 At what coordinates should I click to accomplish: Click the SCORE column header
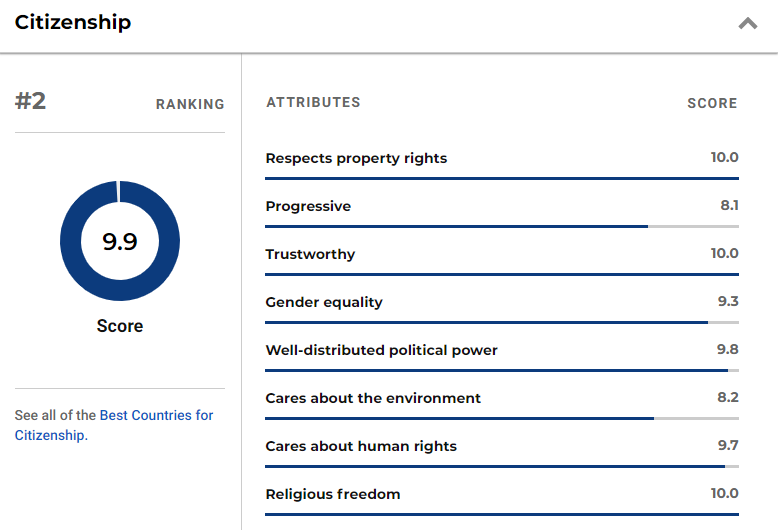[x=712, y=103]
